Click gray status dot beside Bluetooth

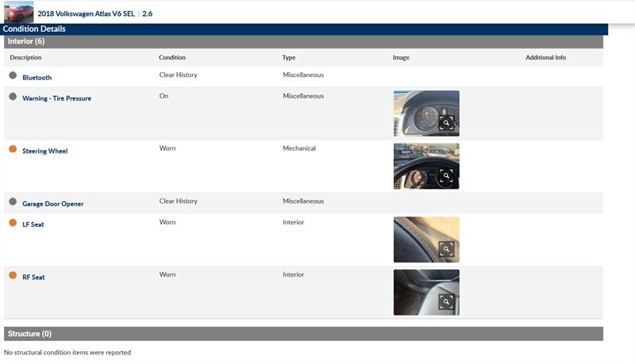click(13, 75)
